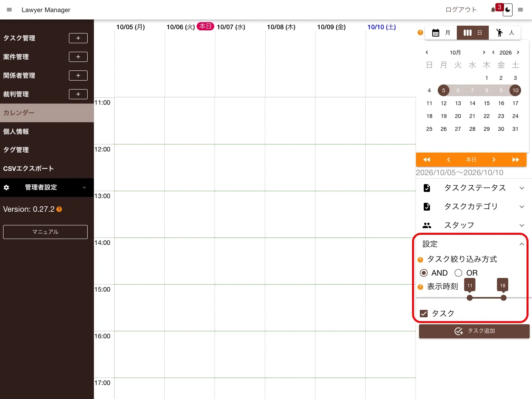Select the AND radio button

(x=424, y=273)
